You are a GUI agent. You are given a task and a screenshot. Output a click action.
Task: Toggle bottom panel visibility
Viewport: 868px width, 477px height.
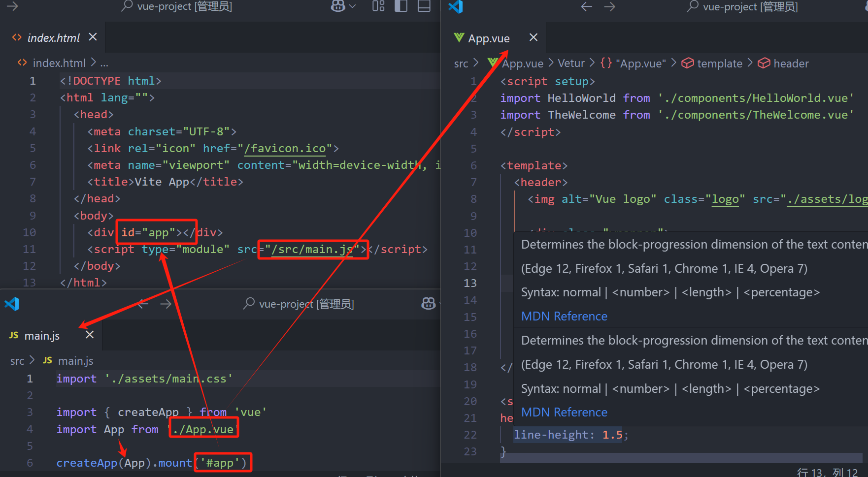(424, 6)
